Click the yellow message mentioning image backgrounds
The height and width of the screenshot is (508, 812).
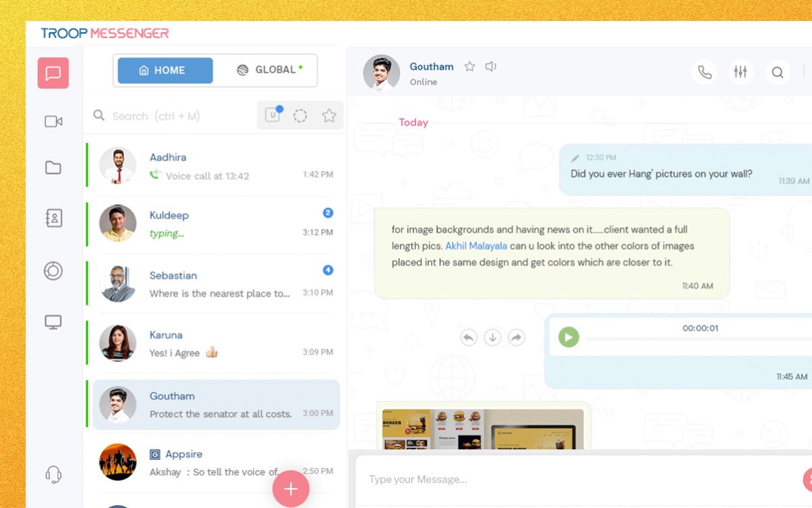tap(552, 254)
